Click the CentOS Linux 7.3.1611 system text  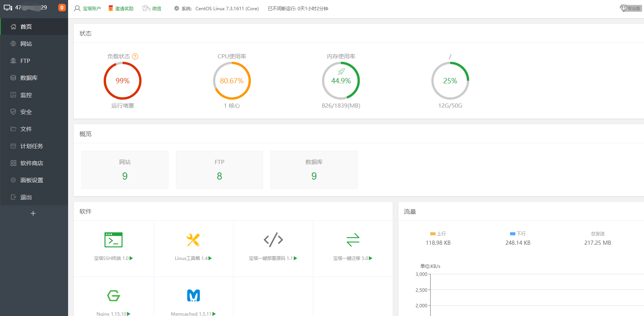coord(227,8)
